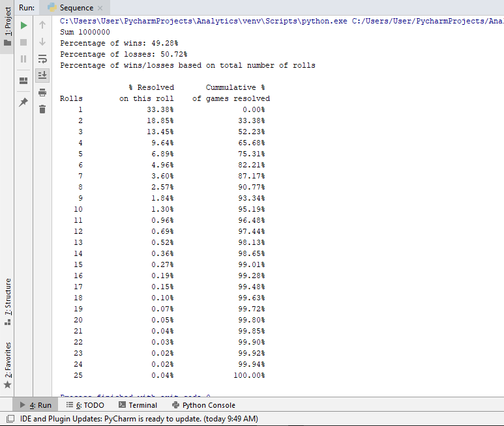The width and height of the screenshot is (504, 426).
Task: Close the Sequence run tab
Action: pos(100,8)
